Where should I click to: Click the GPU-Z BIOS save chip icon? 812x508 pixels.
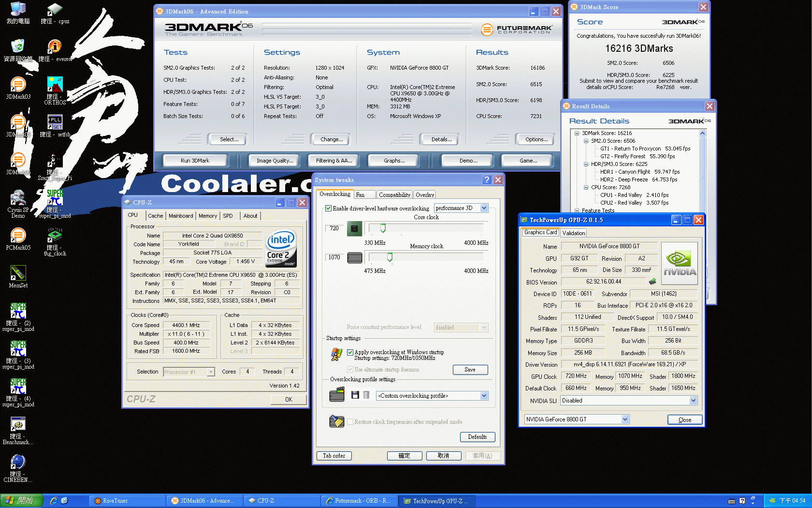pos(652,281)
